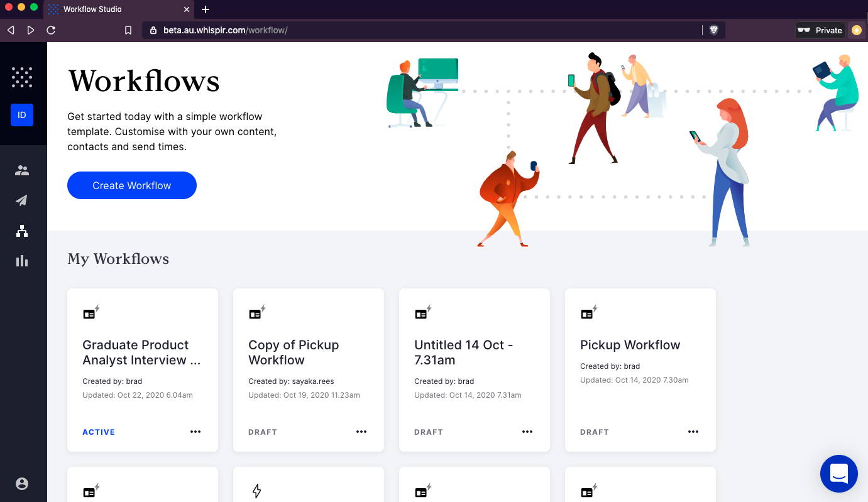Open the chat support bubble
The height and width of the screenshot is (502, 868).
pyautogui.click(x=839, y=474)
